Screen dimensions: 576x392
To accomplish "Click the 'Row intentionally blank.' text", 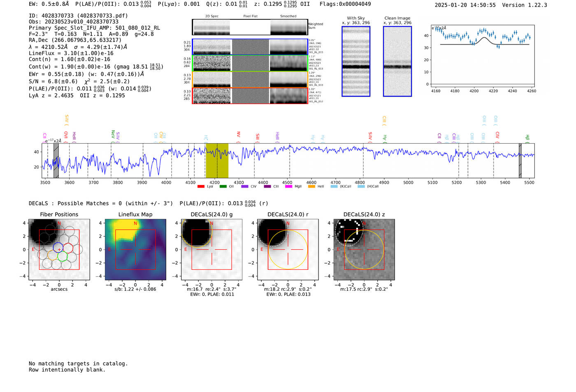I will pyautogui.click(x=67, y=370).
